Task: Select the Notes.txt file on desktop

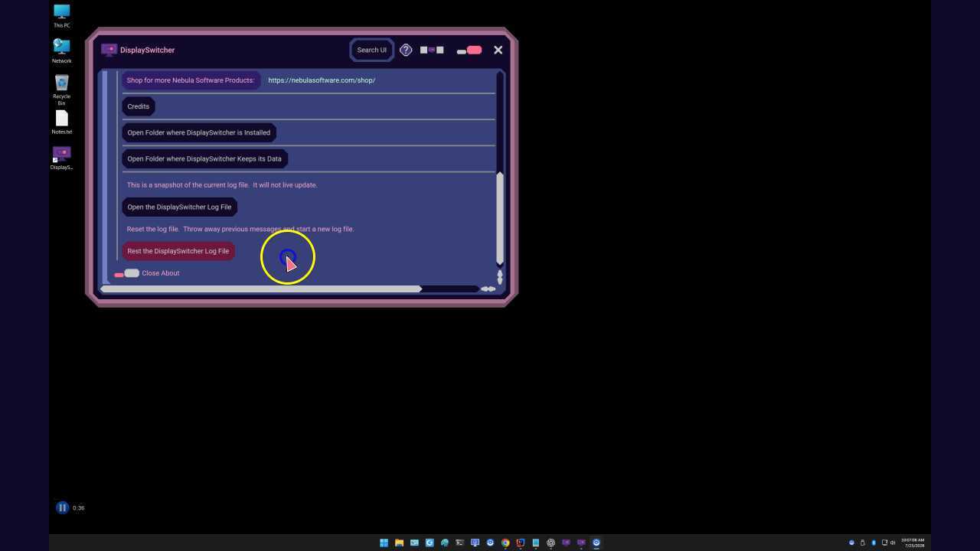Action: [x=62, y=122]
